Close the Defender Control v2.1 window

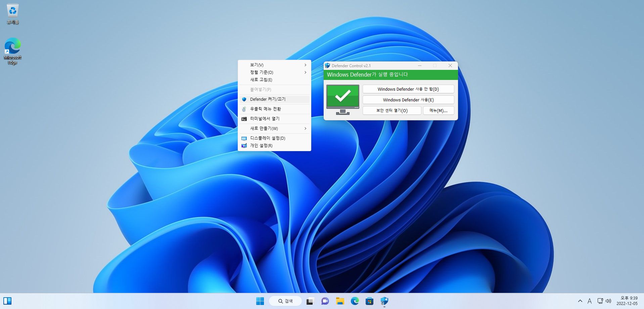click(450, 66)
